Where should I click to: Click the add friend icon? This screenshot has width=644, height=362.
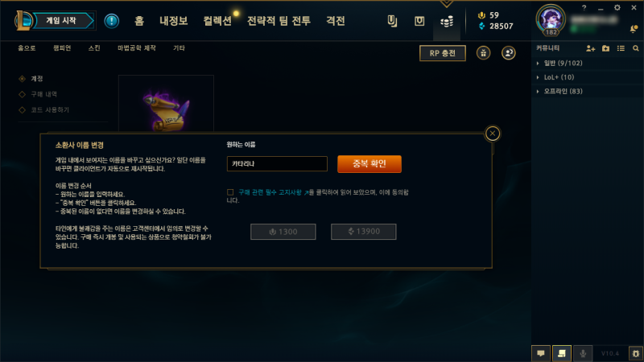point(590,48)
